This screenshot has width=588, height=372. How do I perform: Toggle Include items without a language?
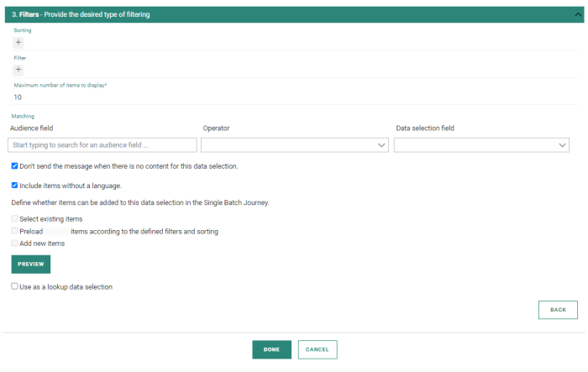pos(15,186)
